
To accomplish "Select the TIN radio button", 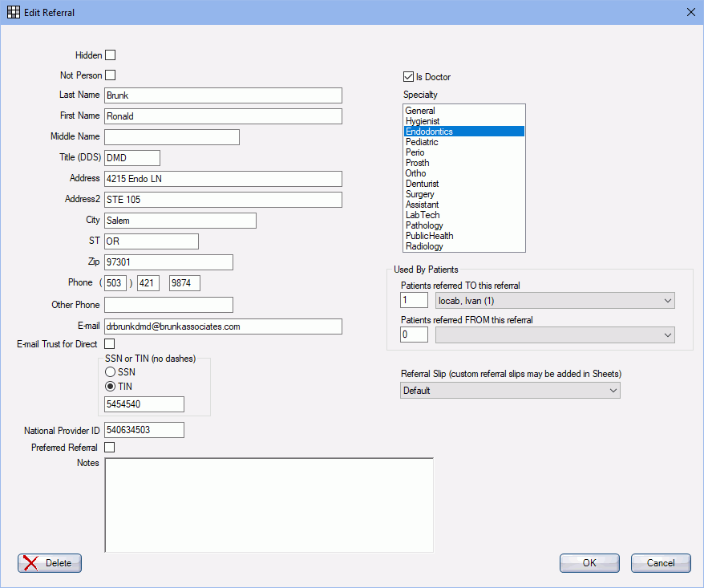I will 110,386.
